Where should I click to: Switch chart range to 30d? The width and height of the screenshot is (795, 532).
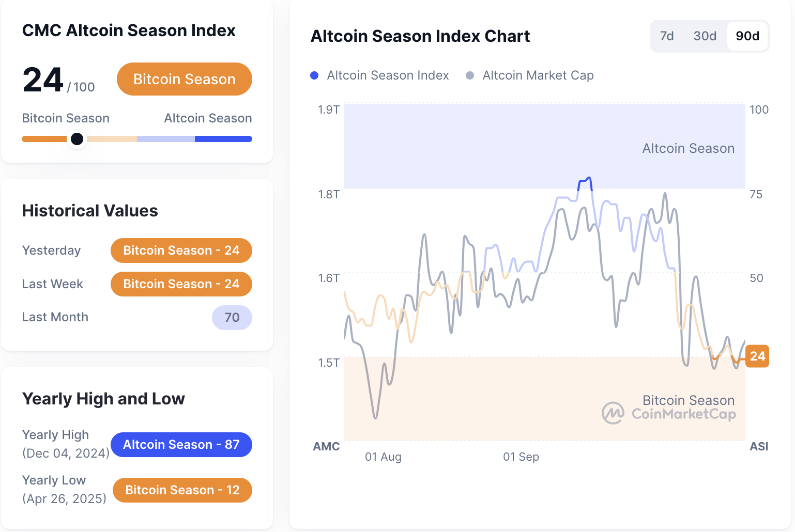point(705,36)
